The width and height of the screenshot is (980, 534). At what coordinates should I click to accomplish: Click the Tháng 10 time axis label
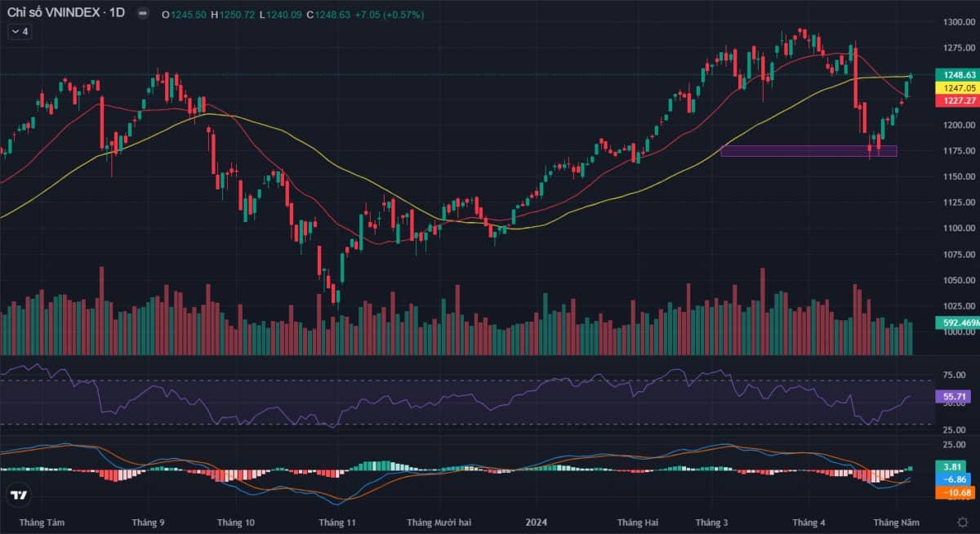[x=237, y=523]
